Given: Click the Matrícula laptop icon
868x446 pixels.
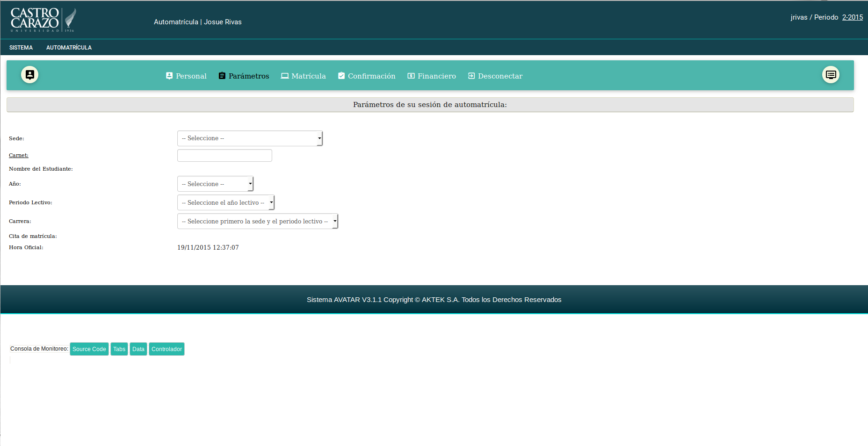Looking at the screenshot, I should point(284,76).
